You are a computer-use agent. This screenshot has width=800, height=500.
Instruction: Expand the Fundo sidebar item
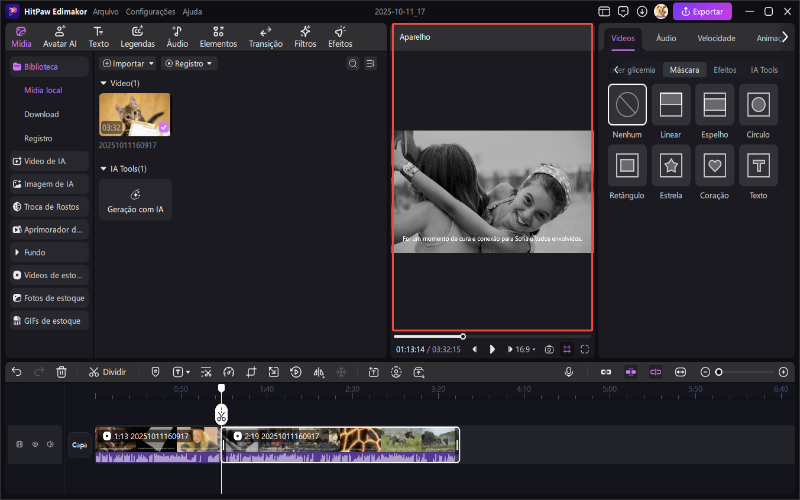click(x=49, y=252)
